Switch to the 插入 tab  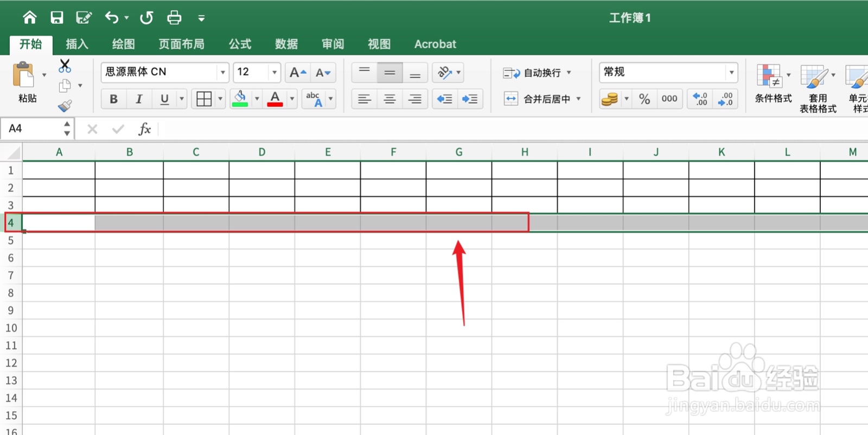pos(77,44)
